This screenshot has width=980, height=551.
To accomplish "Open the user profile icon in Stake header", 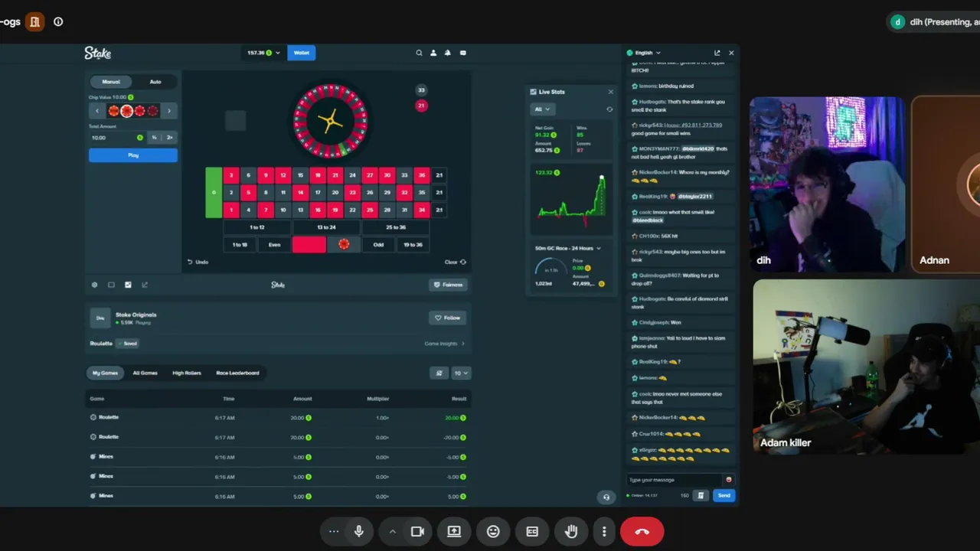I will 433,53.
